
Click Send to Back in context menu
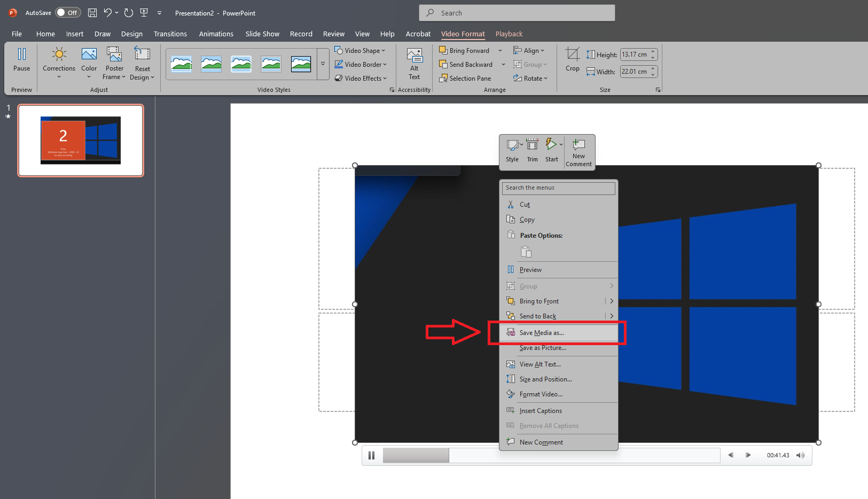[x=537, y=316]
